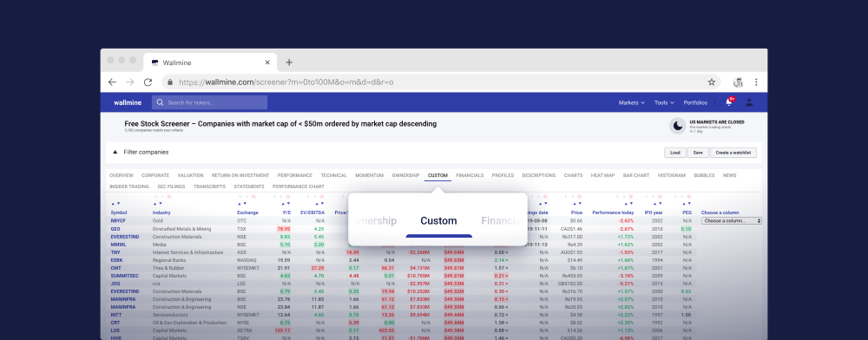868x340 pixels.
Task: Open the browser three-dot menu
Action: click(756, 82)
